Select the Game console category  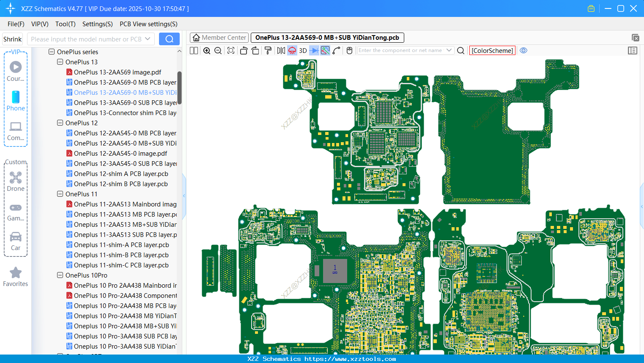click(16, 212)
